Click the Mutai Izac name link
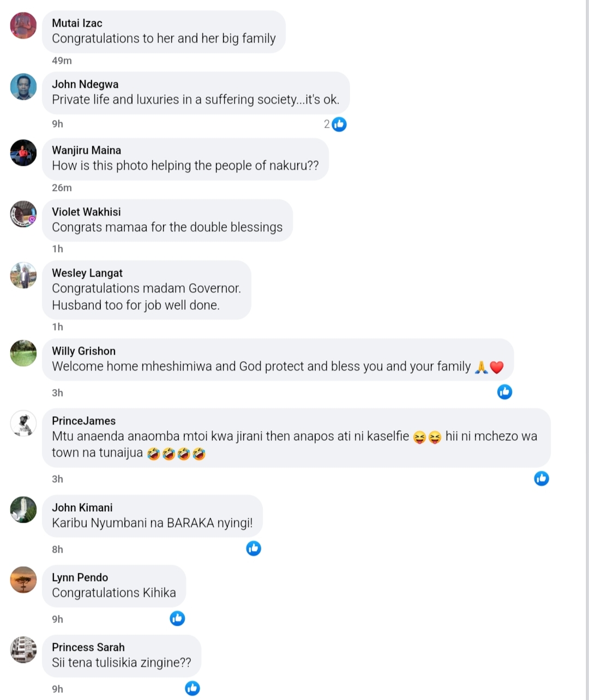The width and height of the screenshot is (589, 700). click(x=77, y=23)
